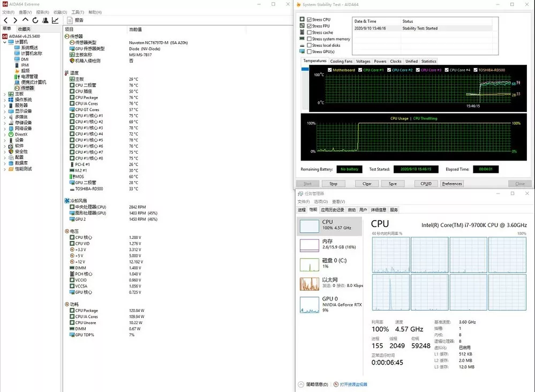Select the DirectX tree icon
Image resolution: width=535 pixels, height=392 pixels.
tap(11, 134)
